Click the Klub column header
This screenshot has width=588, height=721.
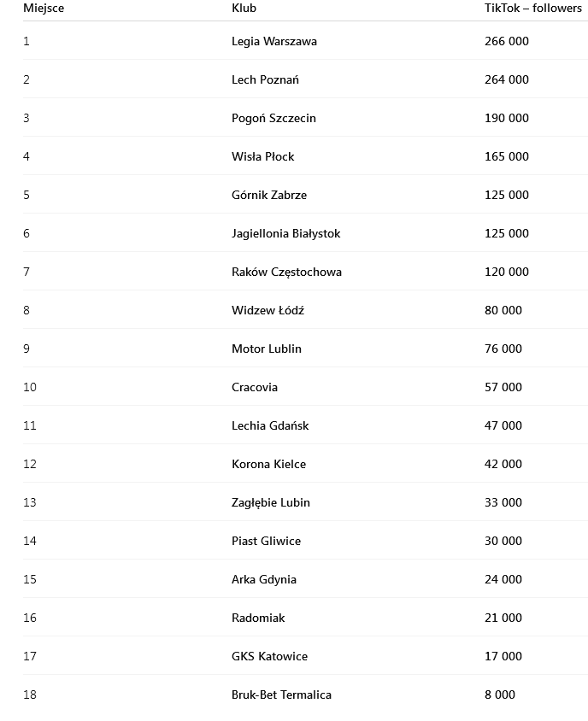tap(244, 8)
